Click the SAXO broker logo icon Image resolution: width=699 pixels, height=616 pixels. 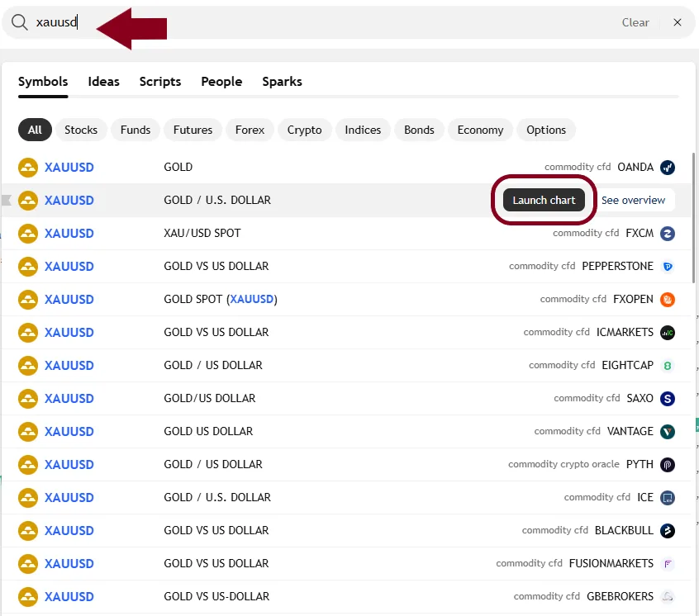tap(668, 399)
